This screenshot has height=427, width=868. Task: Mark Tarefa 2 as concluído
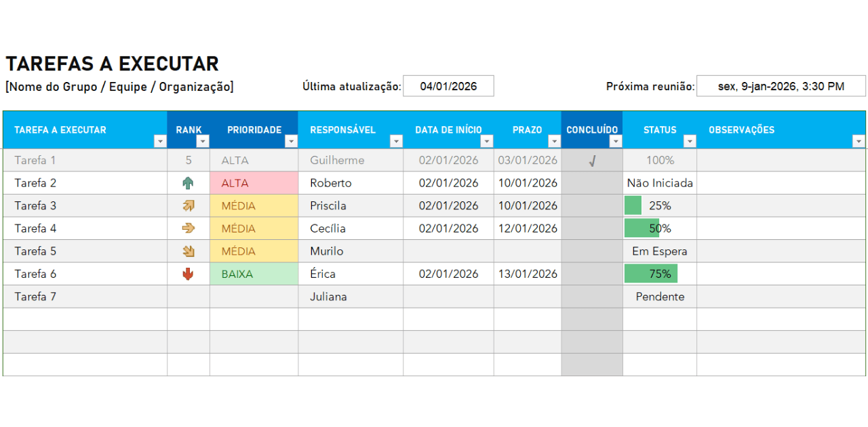[592, 183]
